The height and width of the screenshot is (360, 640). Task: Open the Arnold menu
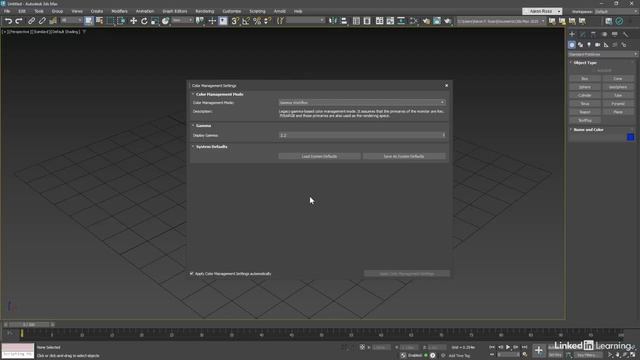click(280, 11)
